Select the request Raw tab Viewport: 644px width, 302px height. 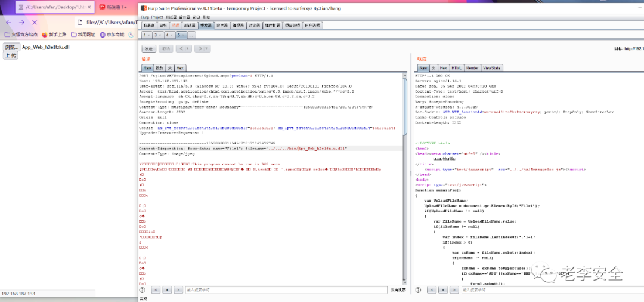pos(147,68)
